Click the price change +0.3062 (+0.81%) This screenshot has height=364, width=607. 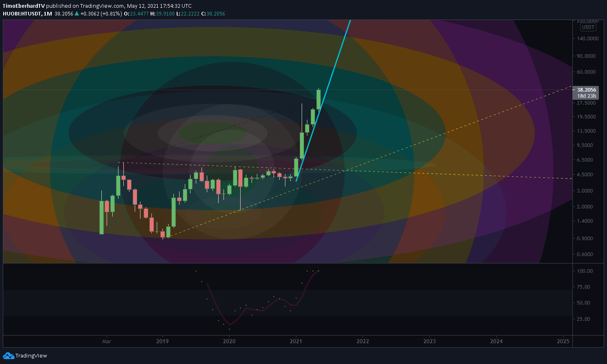click(x=101, y=14)
